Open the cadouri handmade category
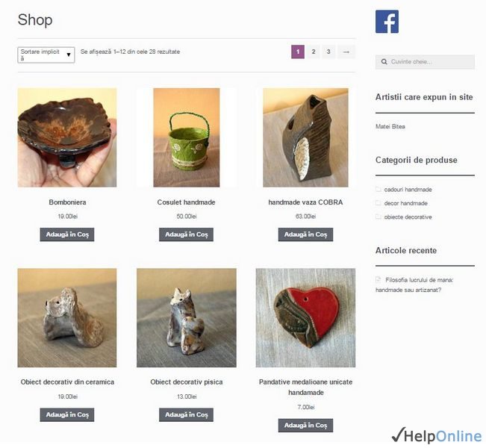Screen dimensions: 486x448 coord(408,190)
